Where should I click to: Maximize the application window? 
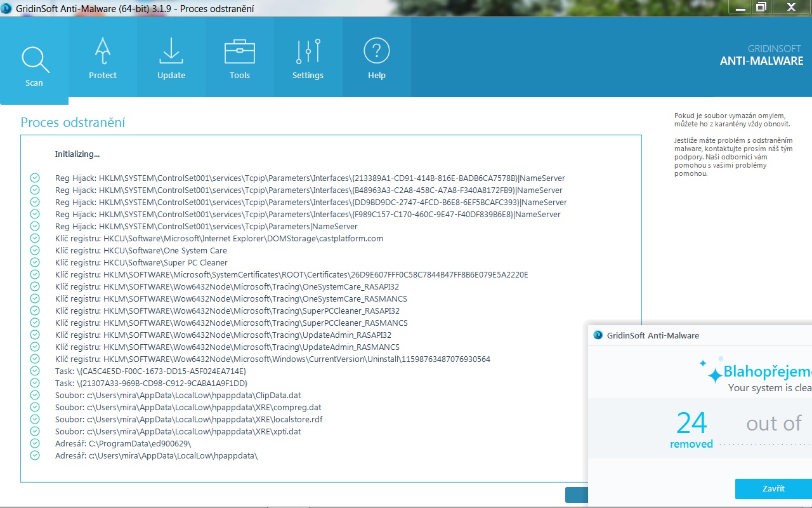click(761, 8)
